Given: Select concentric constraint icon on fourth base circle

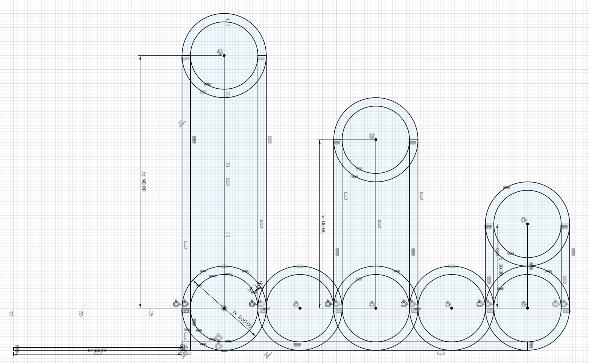Looking at the screenshot, I should [x=448, y=304].
